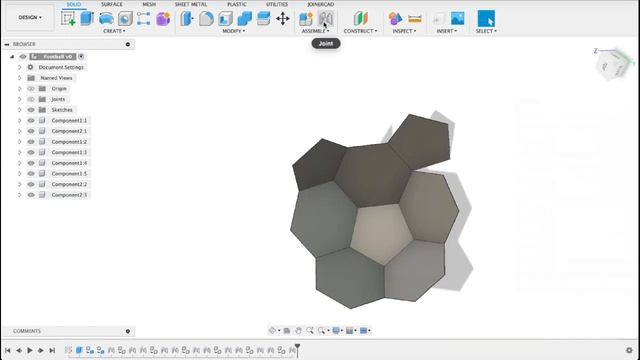
Task: Toggle visibility of Origin folder
Action: point(31,89)
